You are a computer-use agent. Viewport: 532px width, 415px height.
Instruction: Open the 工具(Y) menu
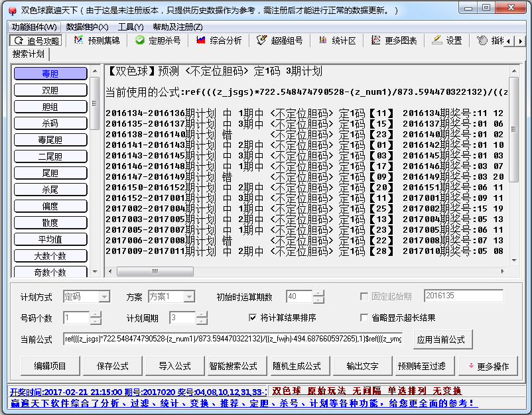131,27
